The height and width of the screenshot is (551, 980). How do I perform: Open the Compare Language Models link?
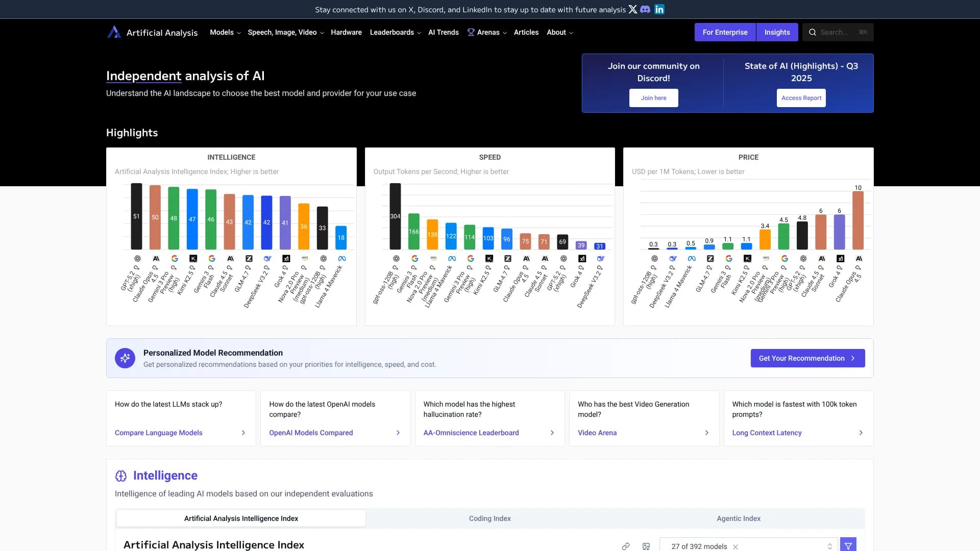(159, 433)
